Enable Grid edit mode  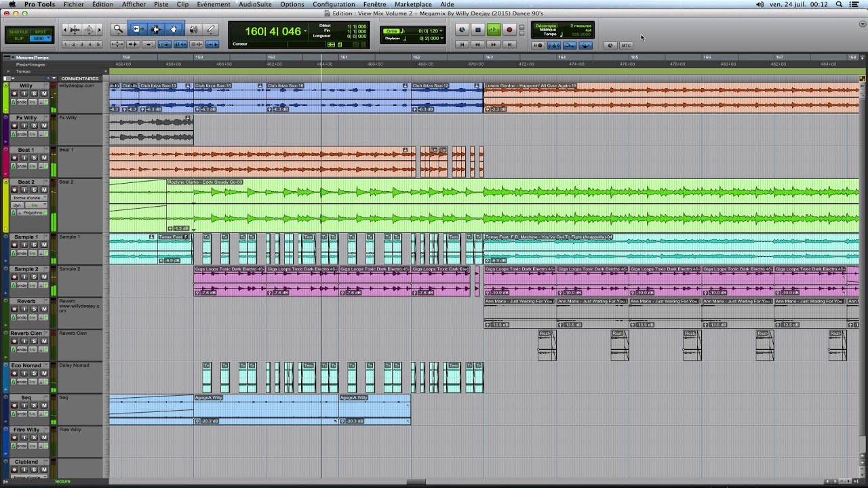coord(40,39)
